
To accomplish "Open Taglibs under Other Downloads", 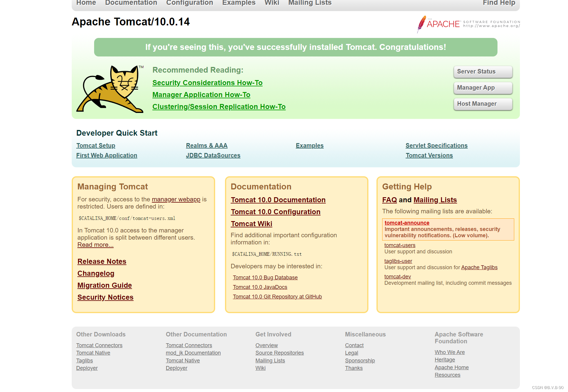I will (x=85, y=361).
